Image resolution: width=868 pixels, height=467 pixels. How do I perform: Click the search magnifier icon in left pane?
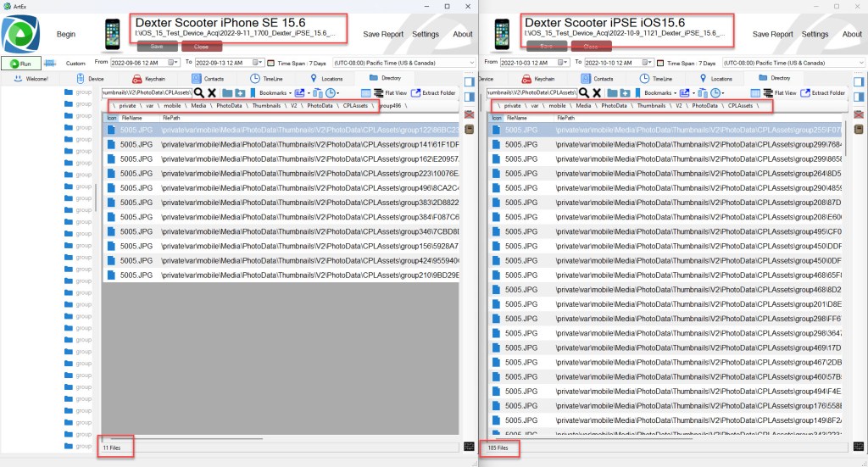pos(198,92)
